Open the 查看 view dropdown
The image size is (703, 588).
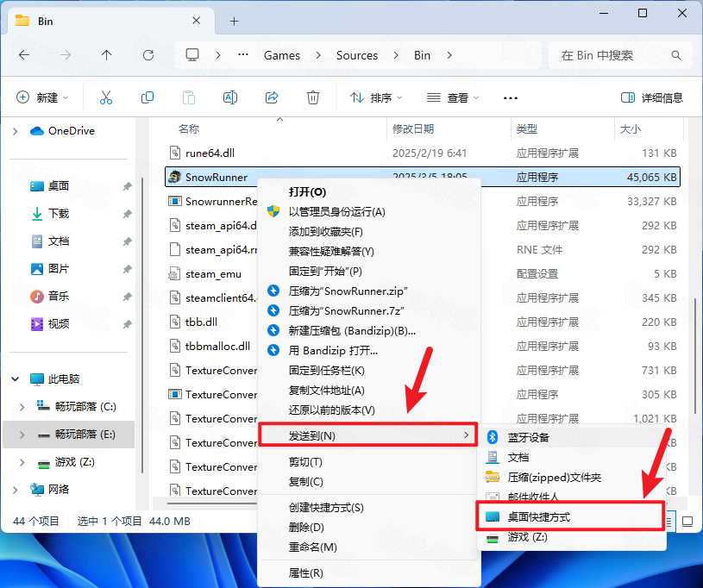[453, 97]
